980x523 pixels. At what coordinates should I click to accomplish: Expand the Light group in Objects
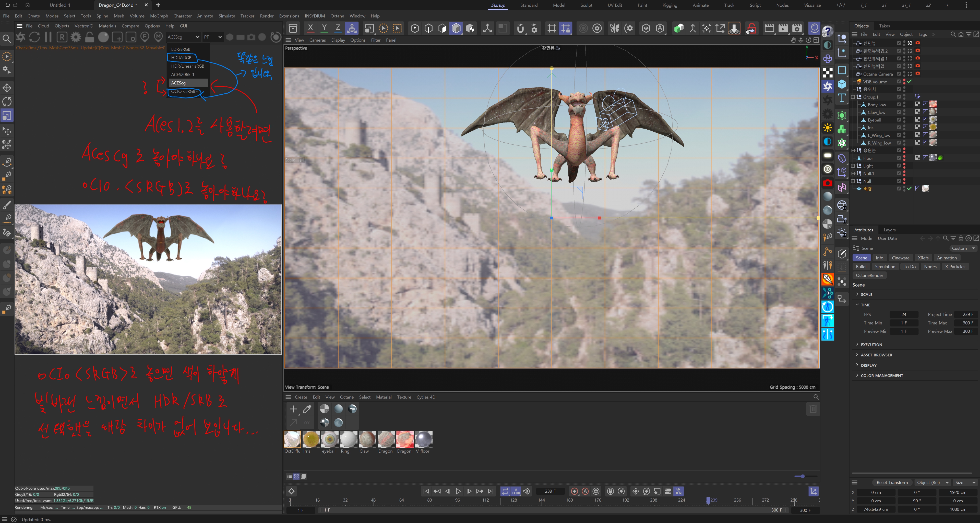[853, 166]
